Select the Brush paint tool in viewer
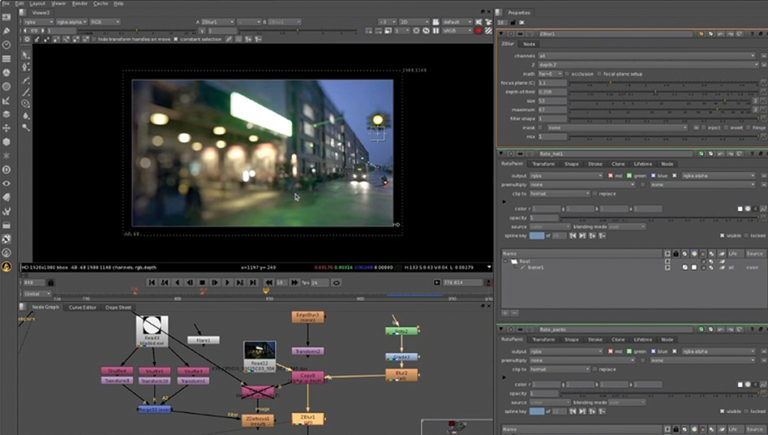 click(x=25, y=92)
